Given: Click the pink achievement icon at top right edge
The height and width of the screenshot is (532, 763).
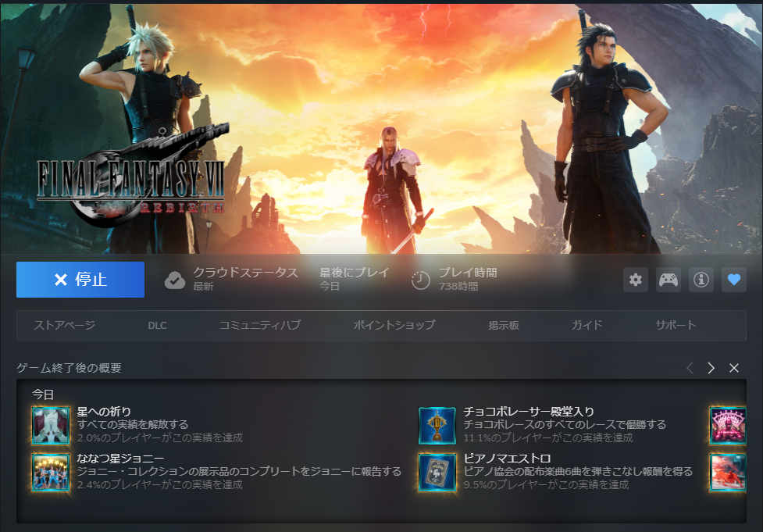Looking at the screenshot, I should pos(728,426).
